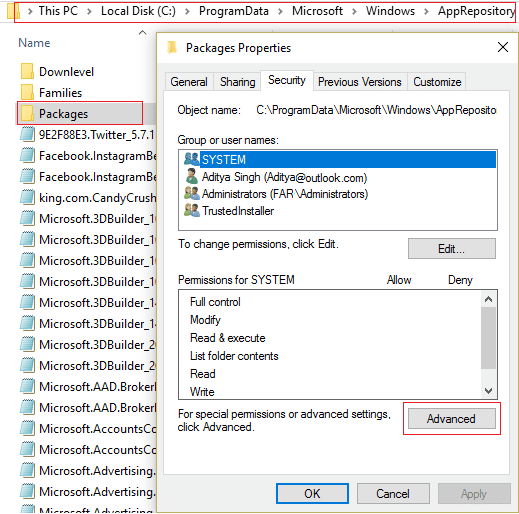Click the Aditya Singh user icon
The image size is (519, 514).
pos(192,177)
